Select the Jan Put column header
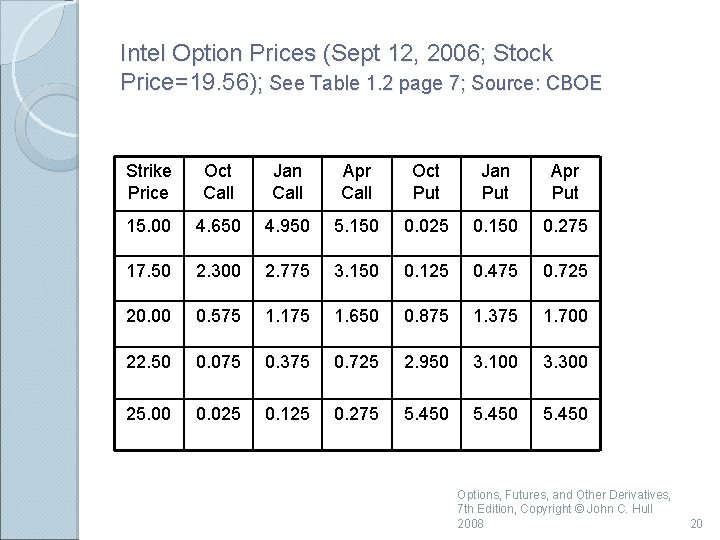Image resolution: width=720 pixels, height=540 pixels. [x=496, y=184]
